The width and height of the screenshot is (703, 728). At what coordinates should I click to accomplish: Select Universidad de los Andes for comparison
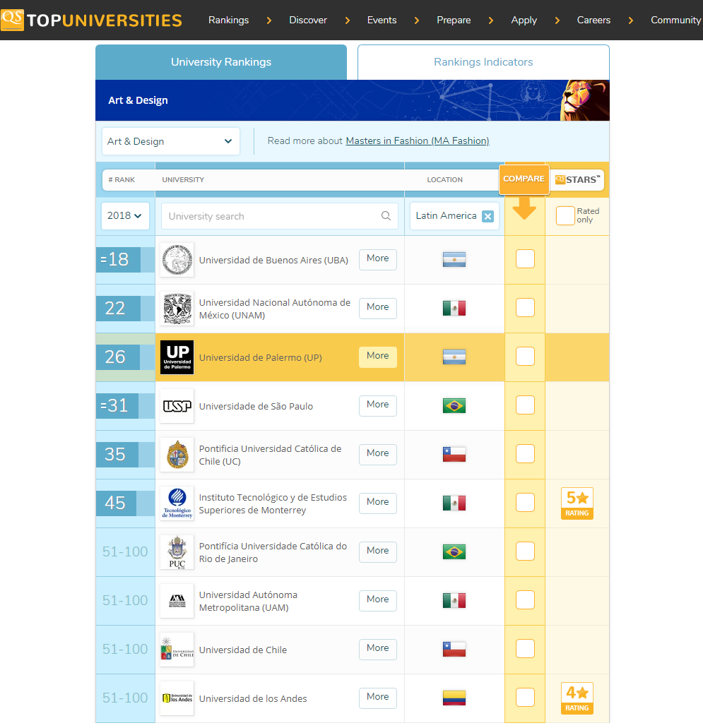click(x=525, y=698)
